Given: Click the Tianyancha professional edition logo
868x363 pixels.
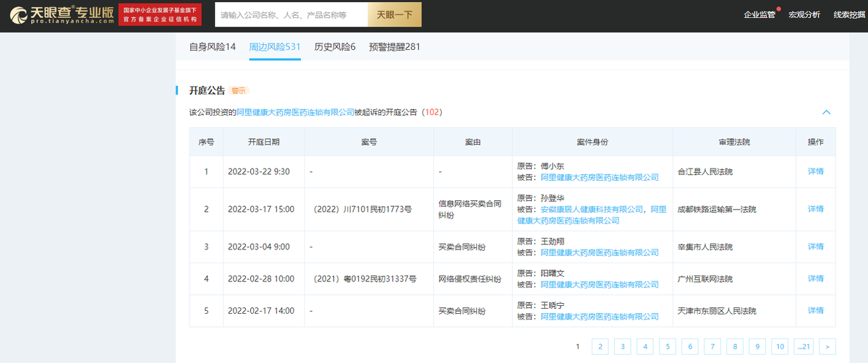Looking at the screenshot, I should [61, 14].
